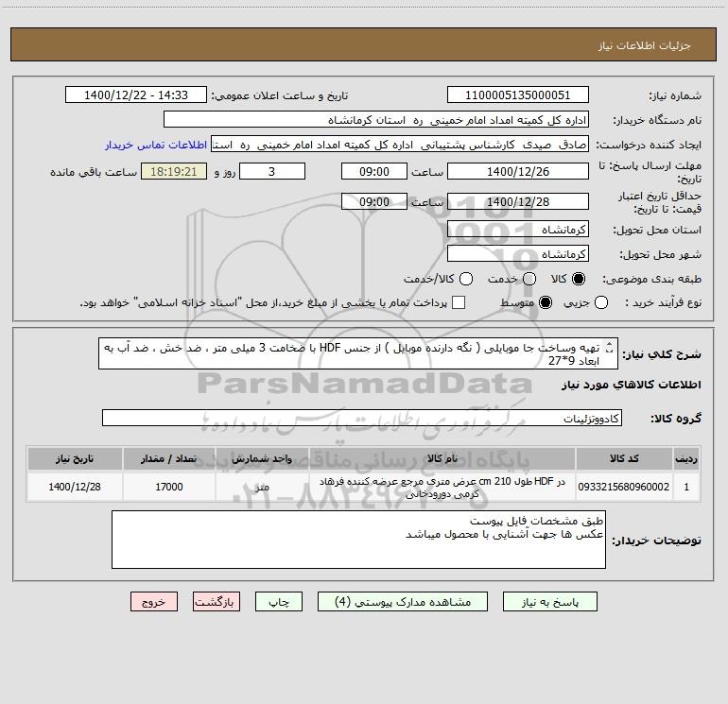The image size is (728, 704).
Task: Select the کالا/خدمت radio button
Action: click(466, 279)
